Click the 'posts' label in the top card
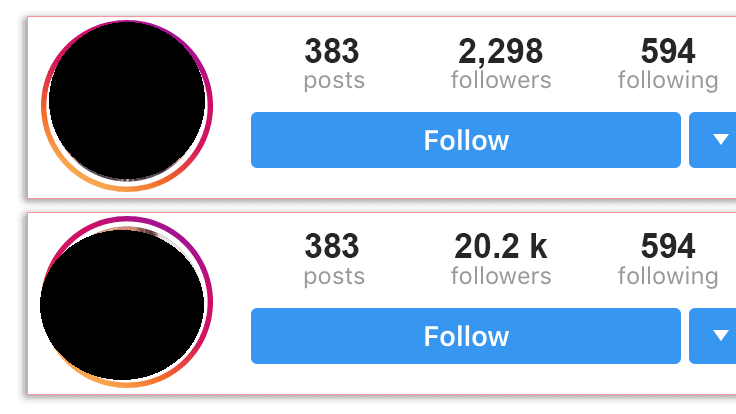The height and width of the screenshot is (414, 736). click(x=334, y=81)
